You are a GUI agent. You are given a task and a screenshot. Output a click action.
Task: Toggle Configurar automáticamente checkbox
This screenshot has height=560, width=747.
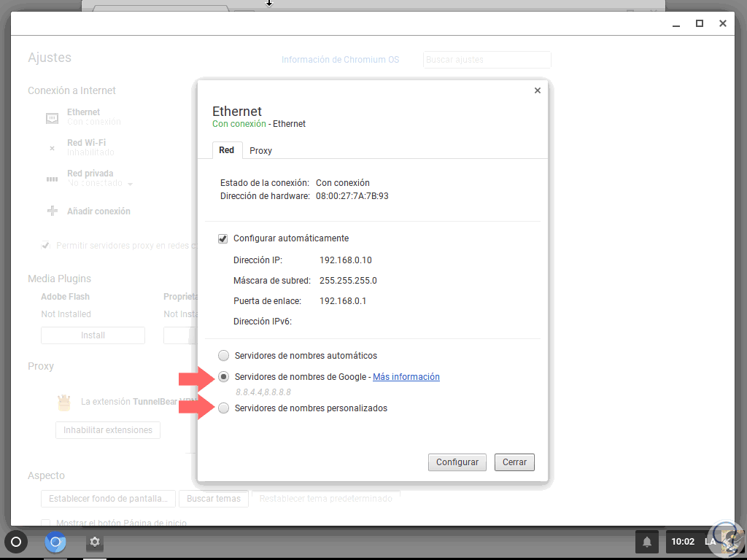[x=222, y=238]
